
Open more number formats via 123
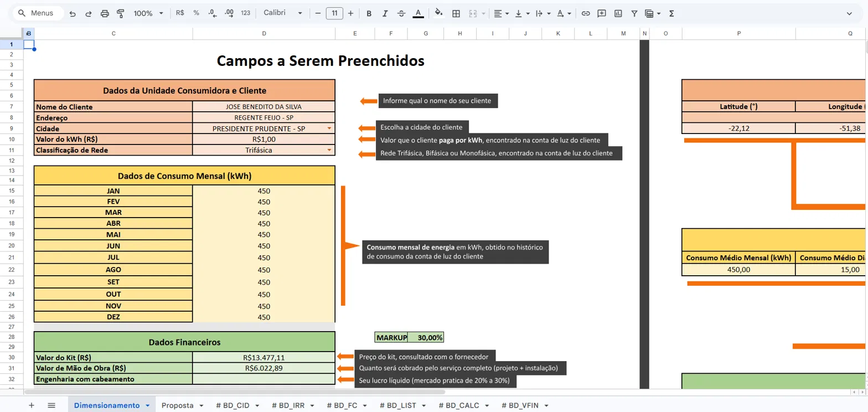coord(246,13)
